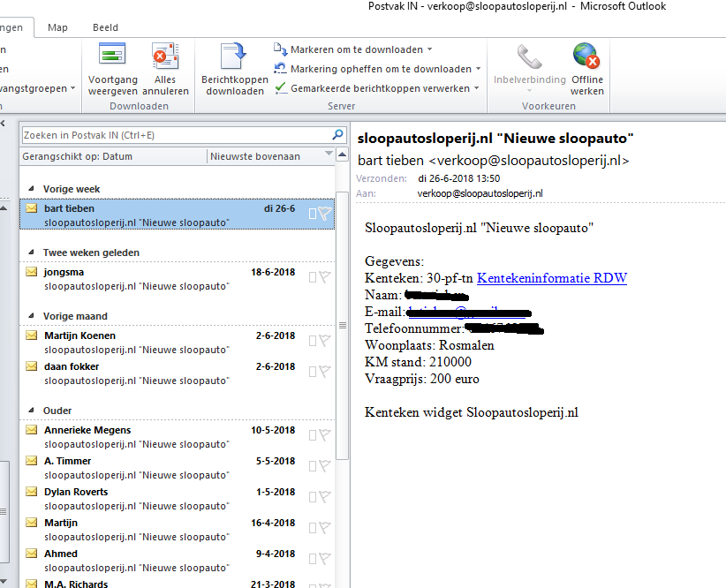The height and width of the screenshot is (588, 726).
Task: Click the Berichtkoppen downloaden icon
Action: [x=234, y=56]
